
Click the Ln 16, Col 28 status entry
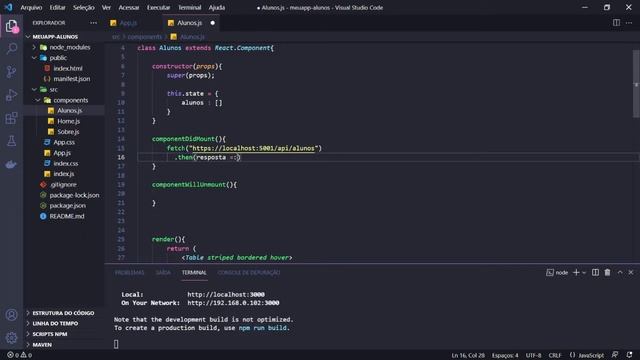pos(468,355)
